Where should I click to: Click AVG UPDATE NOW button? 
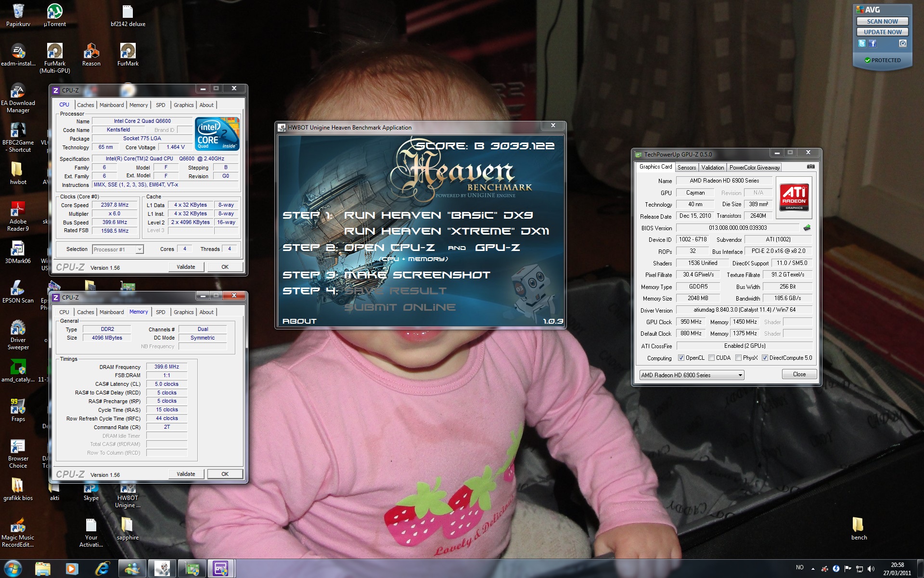tap(882, 32)
